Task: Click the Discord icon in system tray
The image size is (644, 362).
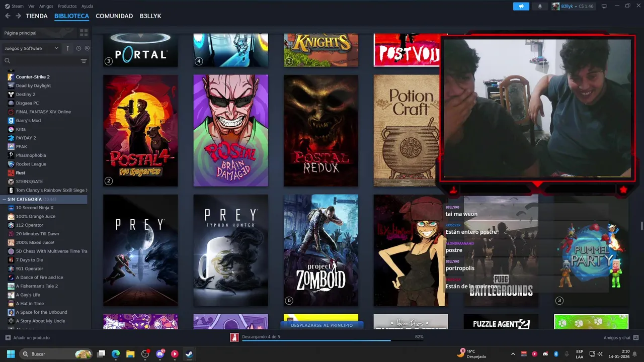Action: pos(545,354)
